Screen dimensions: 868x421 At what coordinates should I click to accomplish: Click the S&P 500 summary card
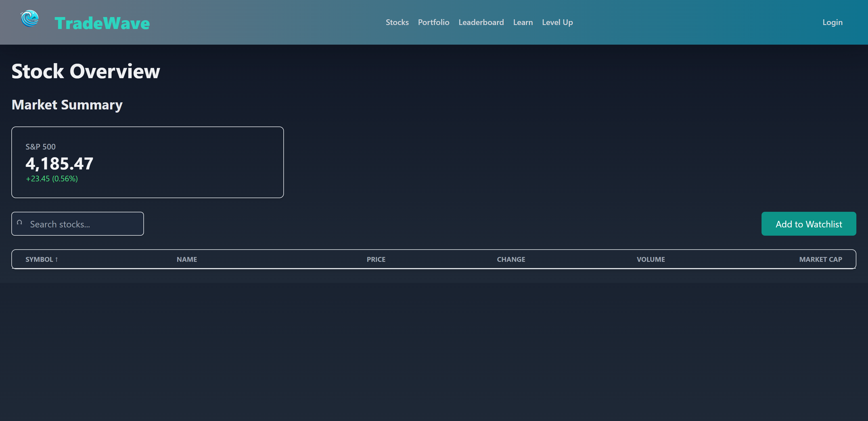click(x=189, y=162)
